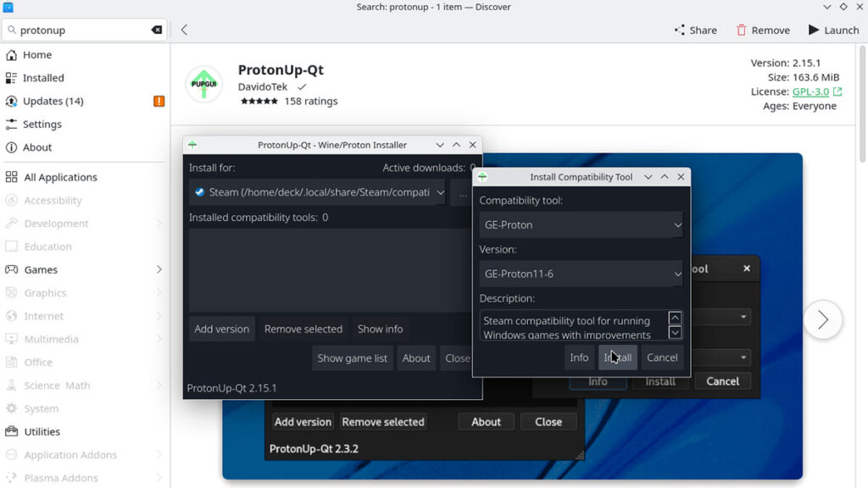The width and height of the screenshot is (868, 488).
Task: Click the 158 ratings text
Action: (x=311, y=102)
